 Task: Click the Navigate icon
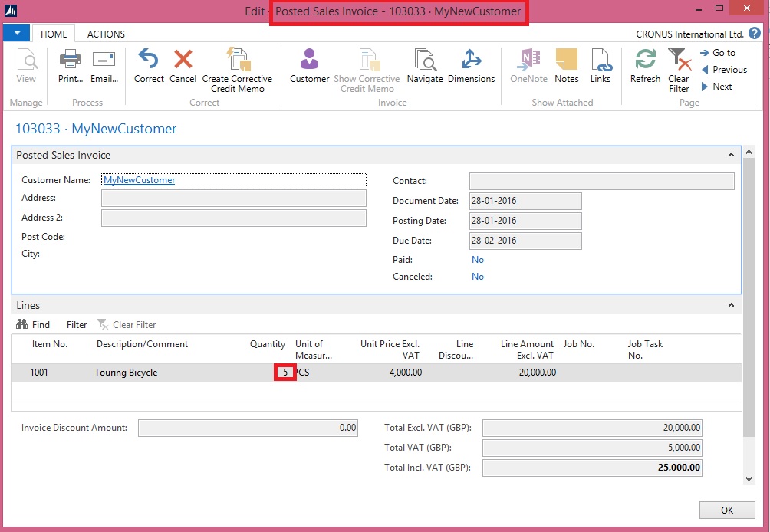tap(424, 60)
